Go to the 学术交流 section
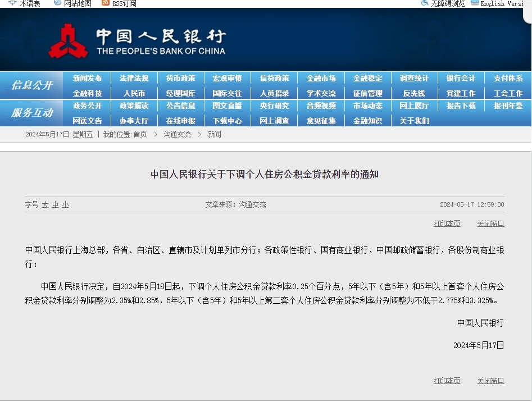 click(321, 93)
